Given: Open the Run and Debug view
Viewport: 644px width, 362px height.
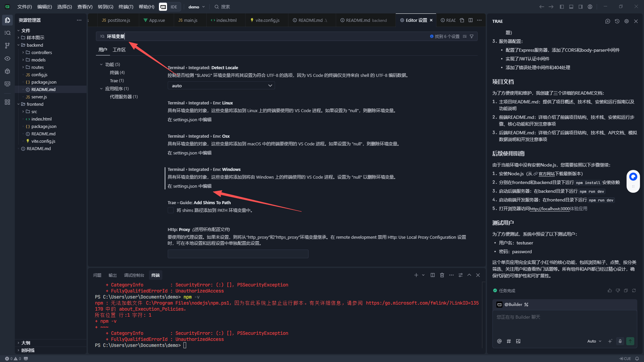Looking at the screenshot, I should (7, 71).
